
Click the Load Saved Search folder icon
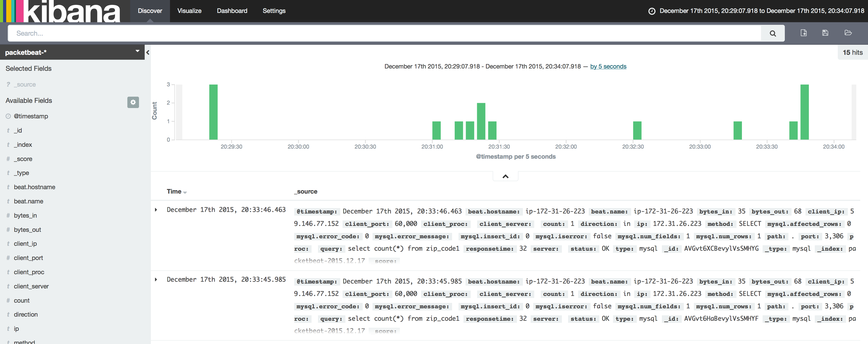click(x=848, y=33)
